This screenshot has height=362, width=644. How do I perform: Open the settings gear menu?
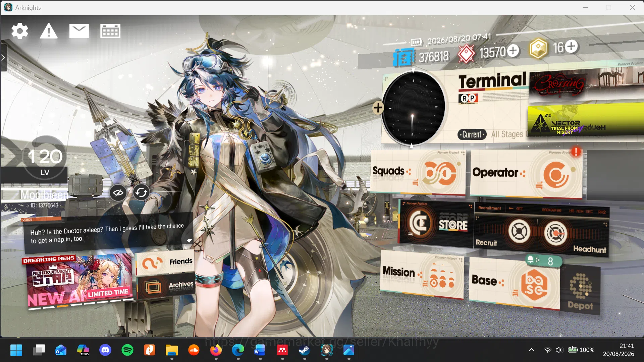point(20,31)
